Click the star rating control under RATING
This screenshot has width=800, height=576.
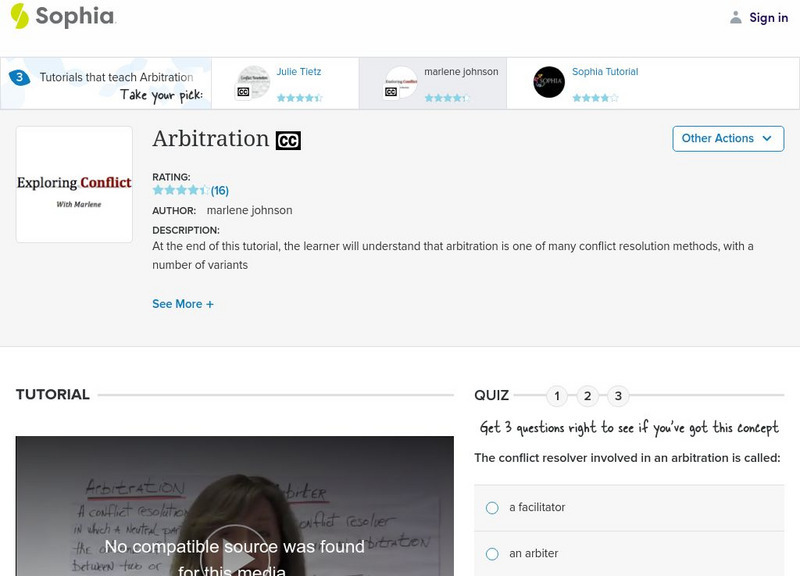[180, 187]
